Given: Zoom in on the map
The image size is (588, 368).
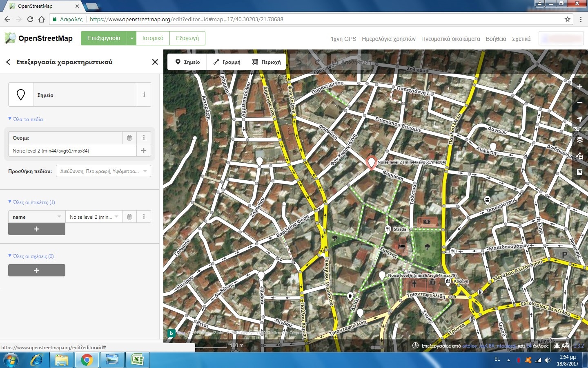Looking at the screenshot, I should (x=579, y=86).
